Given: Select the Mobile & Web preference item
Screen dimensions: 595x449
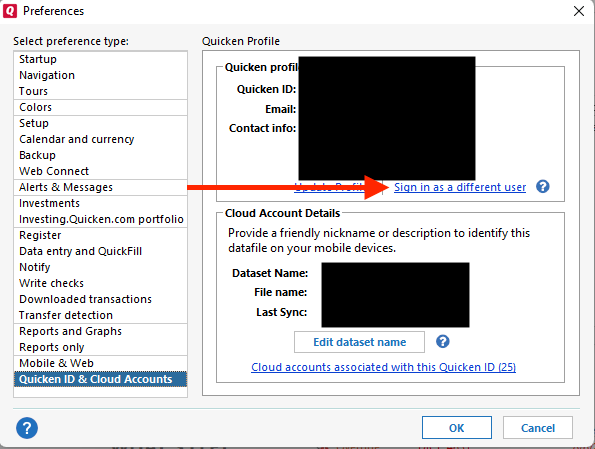Looking at the screenshot, I should (x=101, y=363).
